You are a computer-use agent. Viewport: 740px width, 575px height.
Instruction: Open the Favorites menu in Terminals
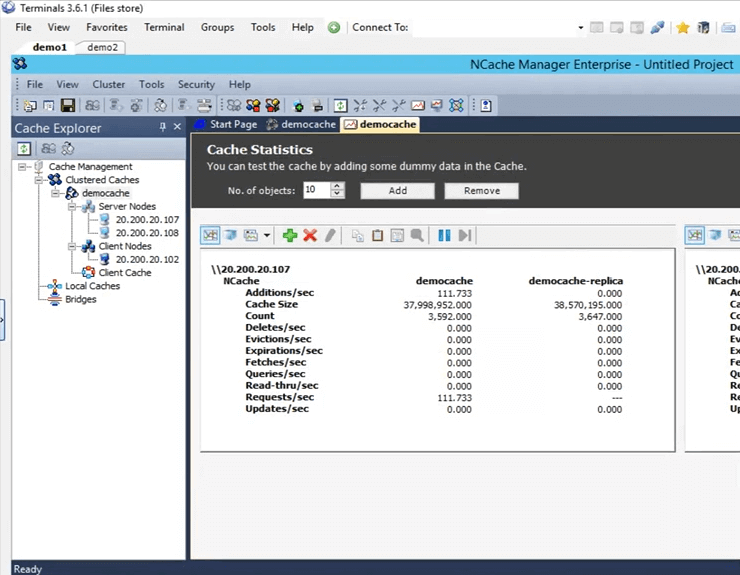point(107,27)
